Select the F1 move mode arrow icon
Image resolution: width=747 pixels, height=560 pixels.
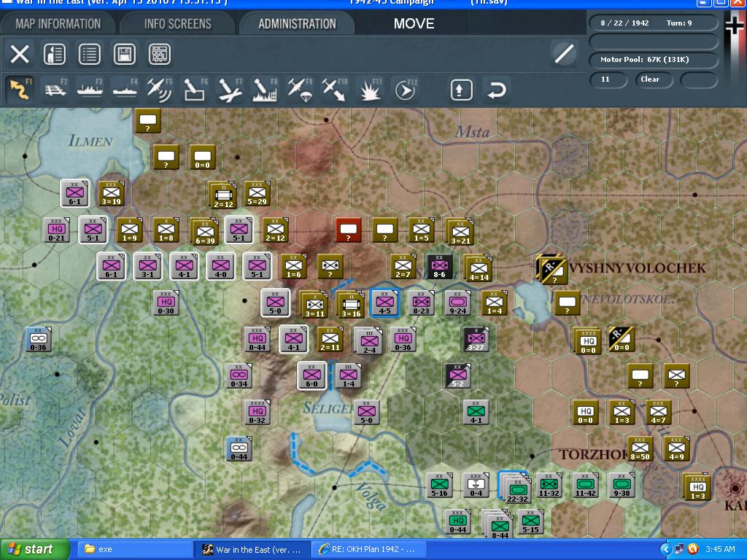pyautogui.click(x=20, y=90)
